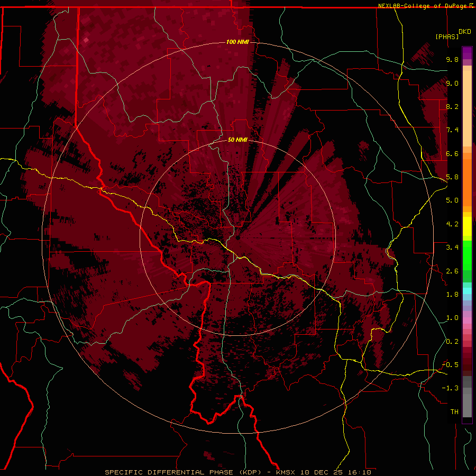Select the 5.0 value on the color scale
The image size is (476, 476).
(x=452, y=200)
